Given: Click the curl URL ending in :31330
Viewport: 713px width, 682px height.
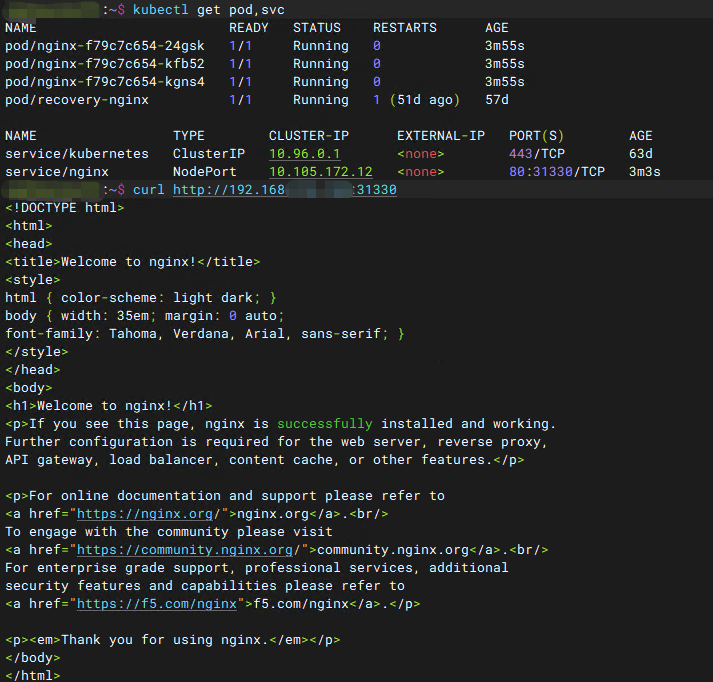Looking at the screenshot, I should pyautogui.click(x=285, y=190).
